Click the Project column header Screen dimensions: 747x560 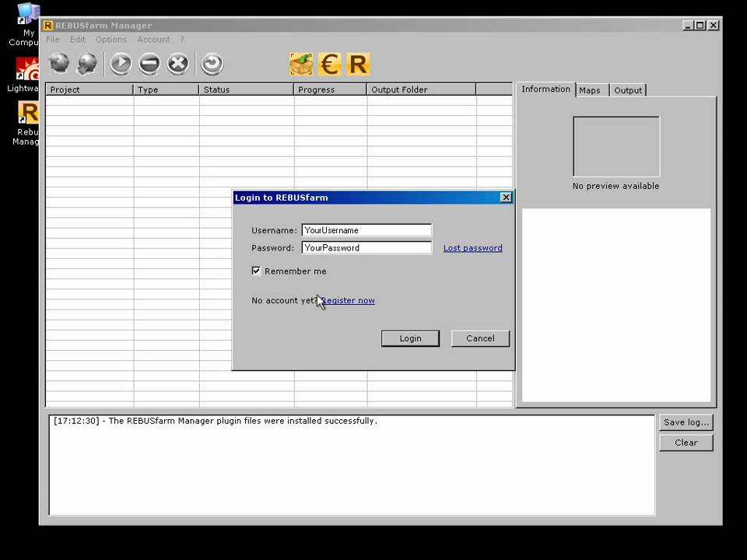click(89, 89)
